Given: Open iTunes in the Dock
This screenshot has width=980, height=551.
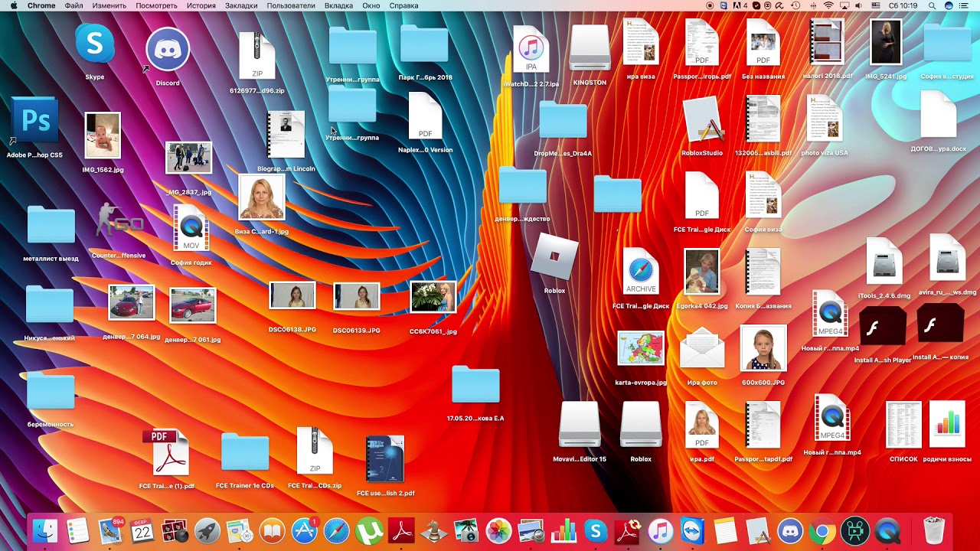Looking at the screenshot, I should tap(660, 530).
